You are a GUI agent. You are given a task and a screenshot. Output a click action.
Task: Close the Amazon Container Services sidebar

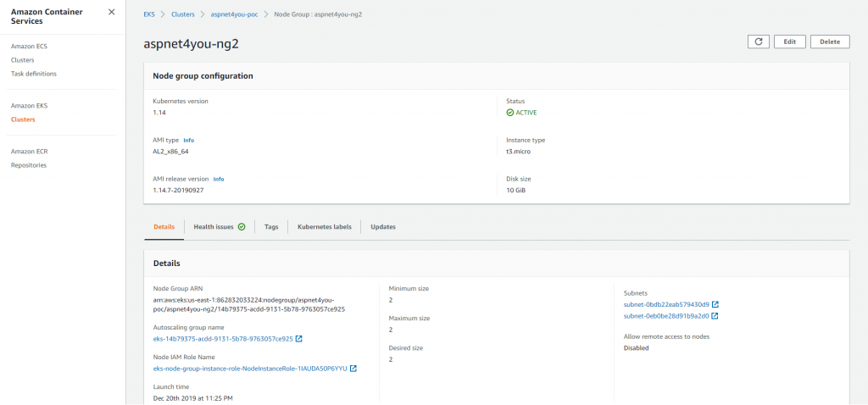pyautogui.click(x=111, y=12)
